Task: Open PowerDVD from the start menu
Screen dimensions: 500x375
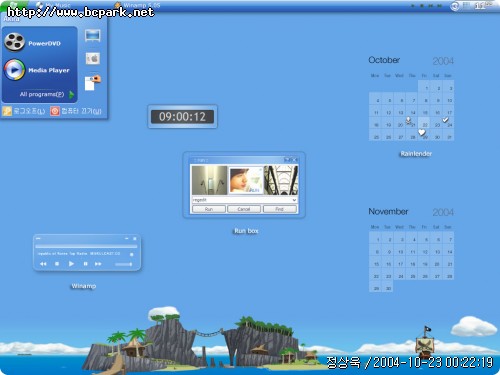Action: [33, 43]
